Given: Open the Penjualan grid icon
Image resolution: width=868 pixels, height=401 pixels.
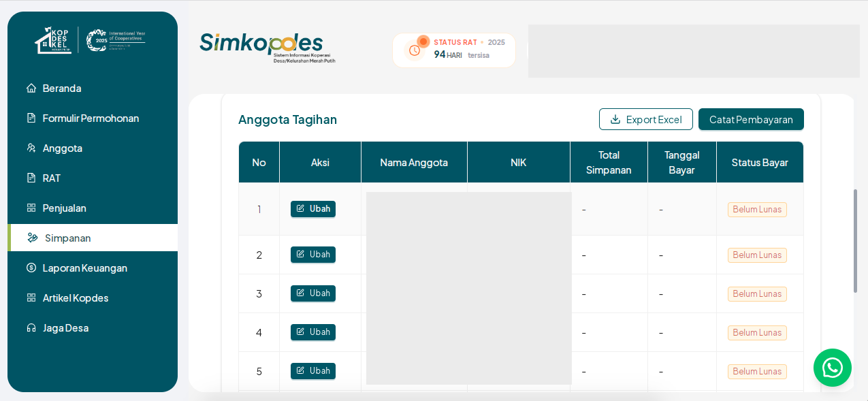Looking at the screenshot, I should click(31, 208).
